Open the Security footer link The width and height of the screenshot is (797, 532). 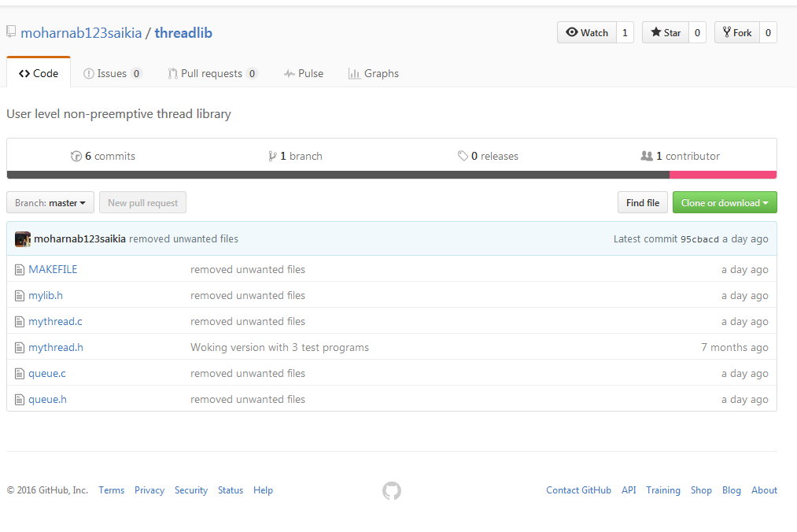[x=191, y=490]
